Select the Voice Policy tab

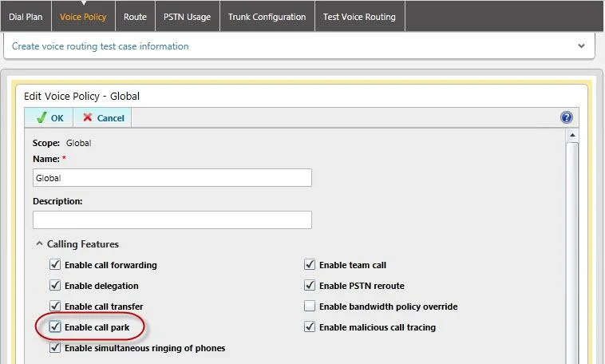(x=83, y=17)
